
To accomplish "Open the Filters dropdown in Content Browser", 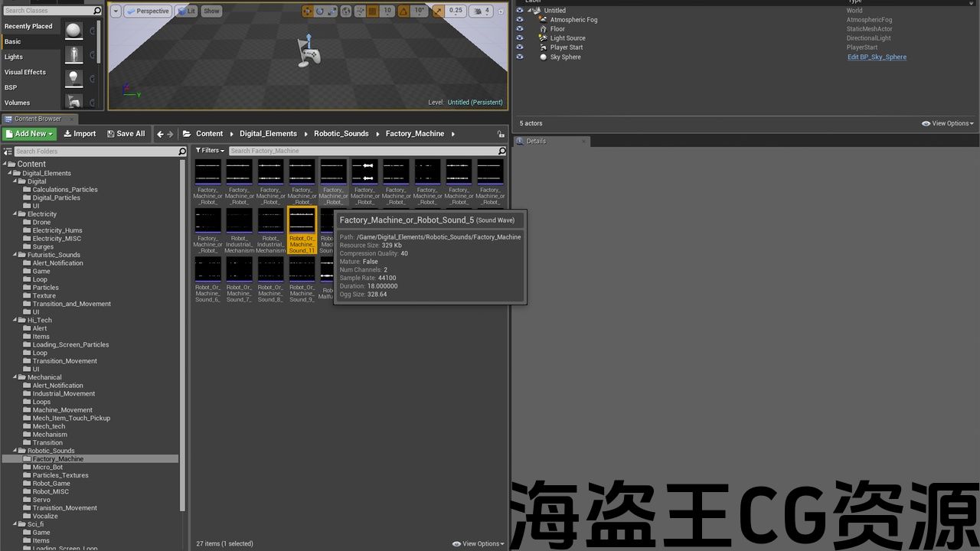I will point(207,151).
